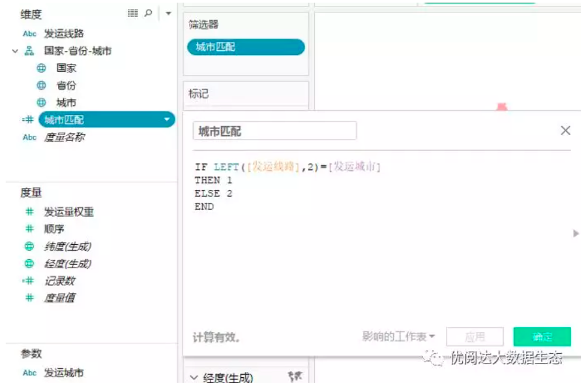Click the search magnifier icon in dimensions pane
This screenshot has height=389, width=588.
149,13
